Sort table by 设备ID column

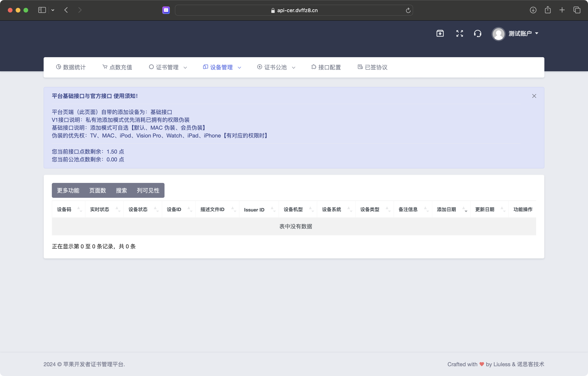179,210
